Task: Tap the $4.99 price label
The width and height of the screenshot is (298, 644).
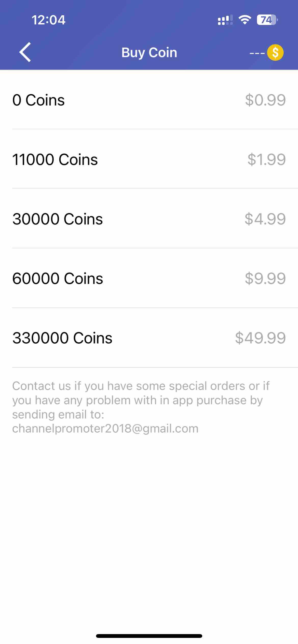Action: pos(265,219)
